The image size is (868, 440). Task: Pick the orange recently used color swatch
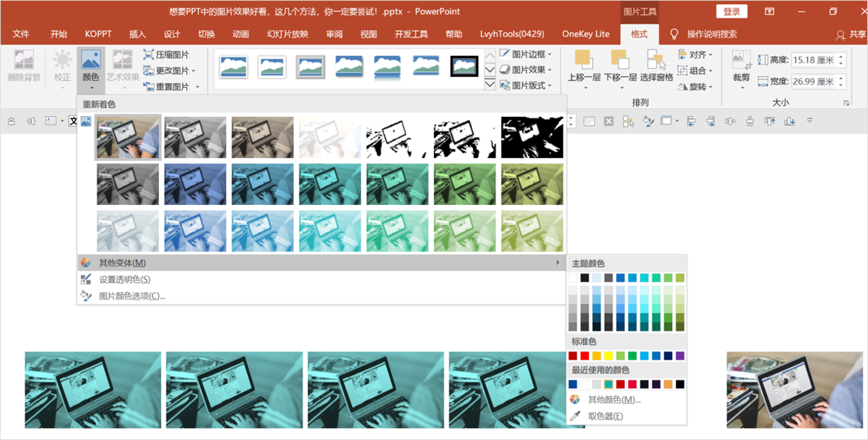pos(668,384)
